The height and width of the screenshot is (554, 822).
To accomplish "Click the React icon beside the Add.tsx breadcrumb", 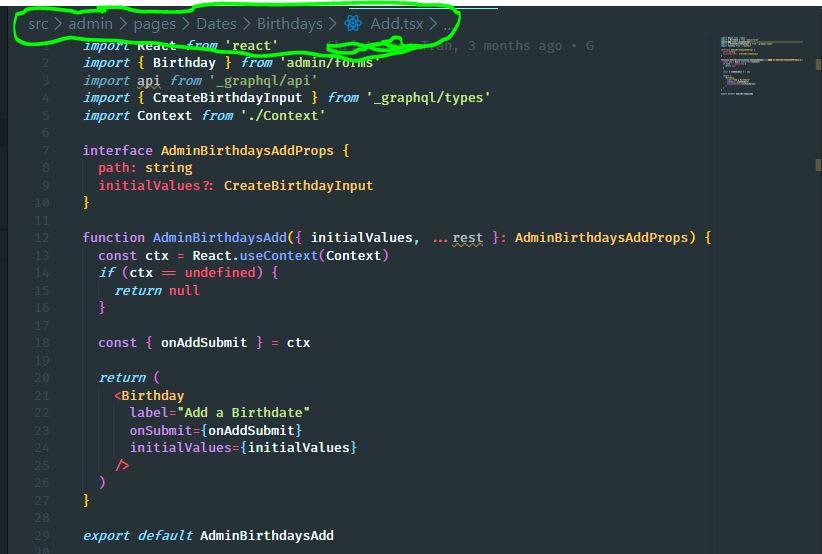I will coord(353,23).
